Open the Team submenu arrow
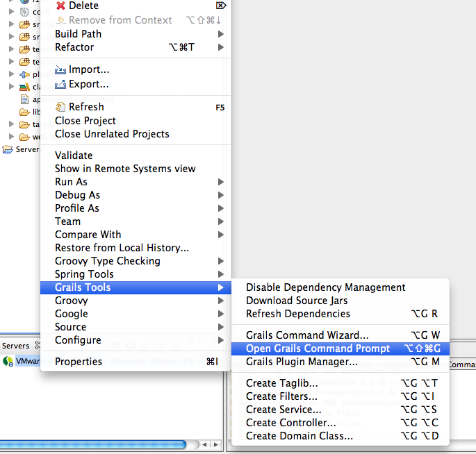The image size is (476, 454). 221,221
